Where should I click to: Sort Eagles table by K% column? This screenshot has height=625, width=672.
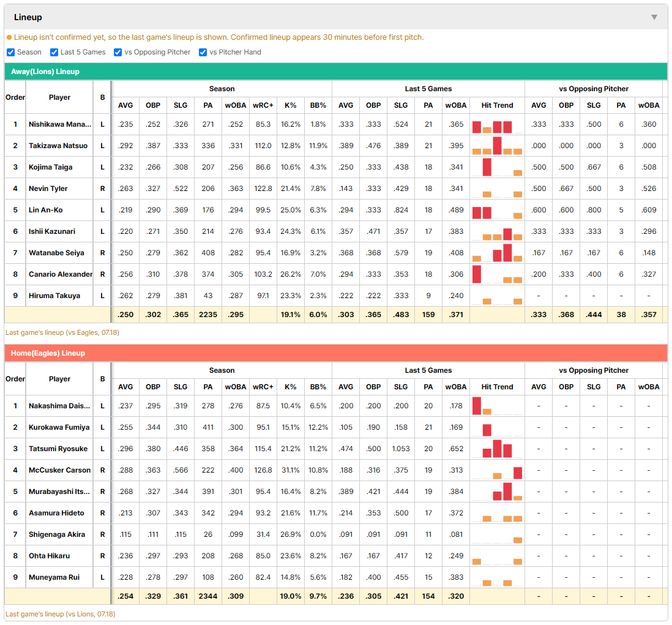tap(290, 387)
